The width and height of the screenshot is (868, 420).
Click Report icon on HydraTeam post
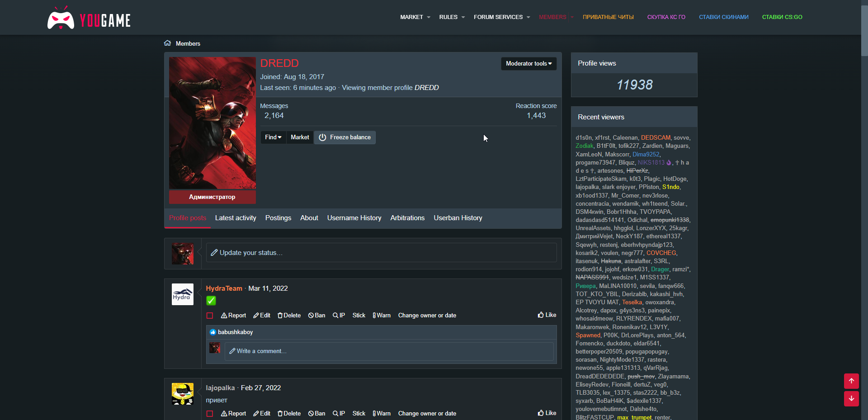coord(224,316)
